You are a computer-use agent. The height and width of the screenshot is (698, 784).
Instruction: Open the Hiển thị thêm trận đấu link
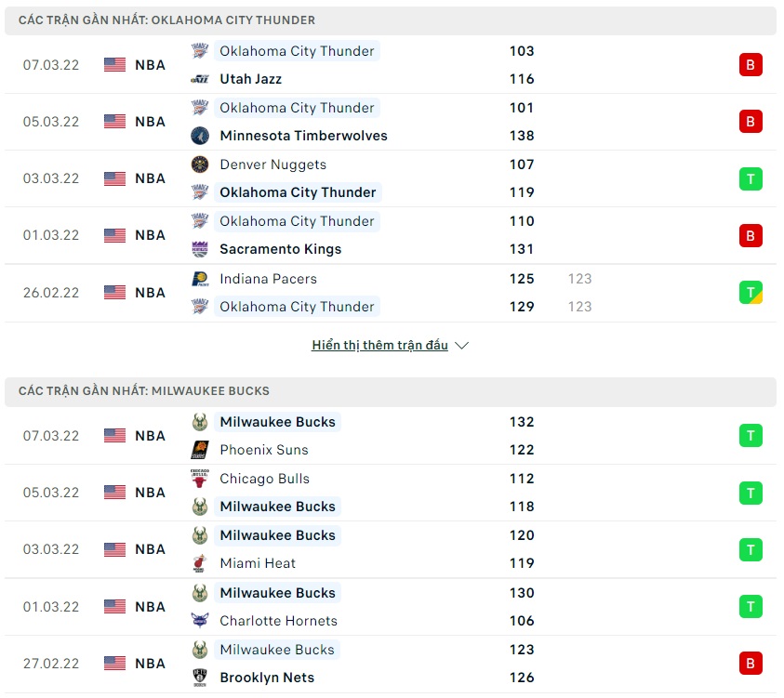coord(379,346)
